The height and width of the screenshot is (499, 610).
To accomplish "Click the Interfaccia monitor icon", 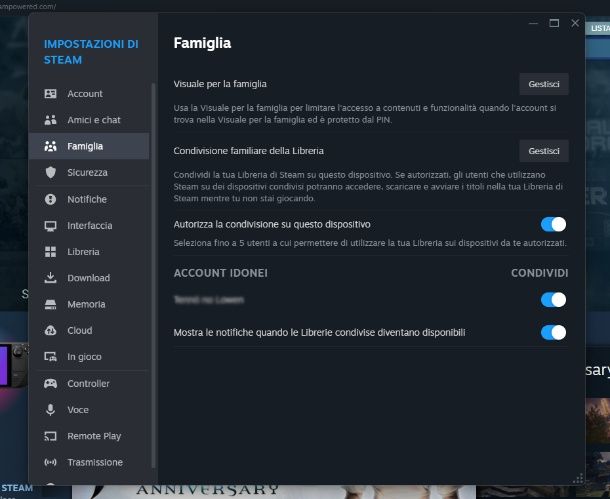I will click(x=50, y=226).
